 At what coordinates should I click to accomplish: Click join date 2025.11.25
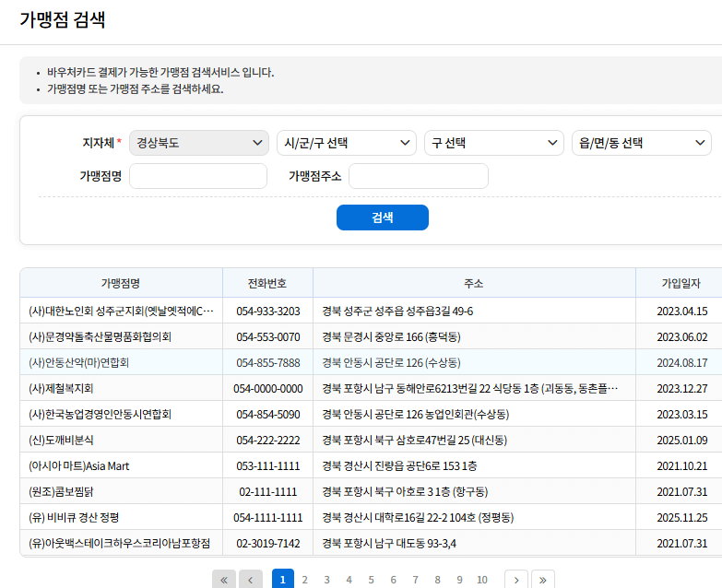click(682, 517)
